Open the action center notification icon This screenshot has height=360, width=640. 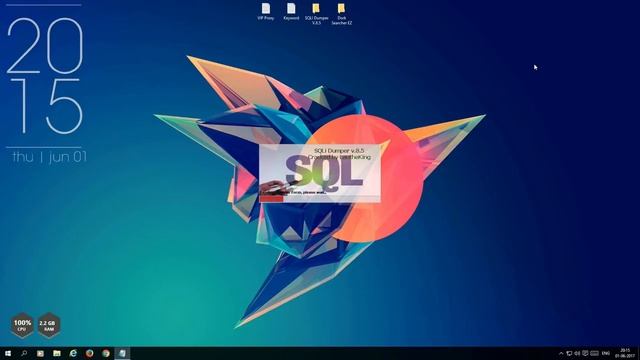pyautogui.click(x=585, y=353)
